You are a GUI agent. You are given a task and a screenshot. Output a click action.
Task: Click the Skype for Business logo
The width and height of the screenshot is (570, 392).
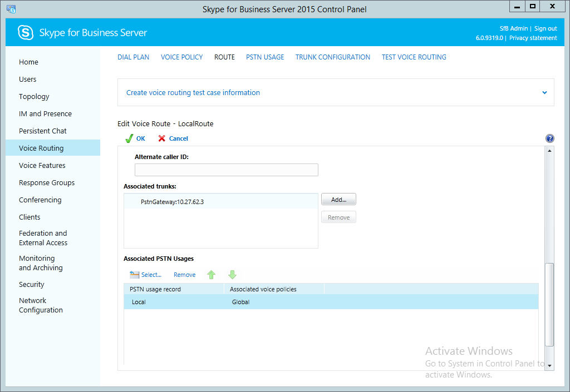click(26, 33)
